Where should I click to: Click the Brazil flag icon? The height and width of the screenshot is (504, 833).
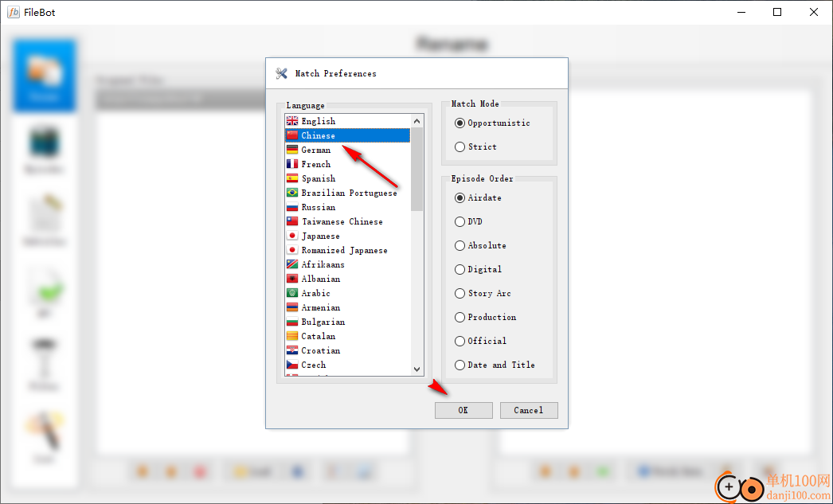pyautogui.click(x=292, y=193)
